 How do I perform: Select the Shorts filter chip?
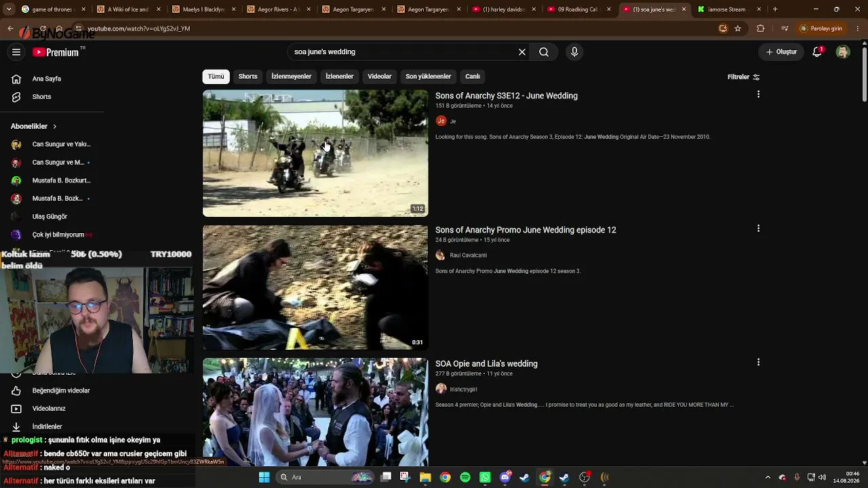(248, 77)
